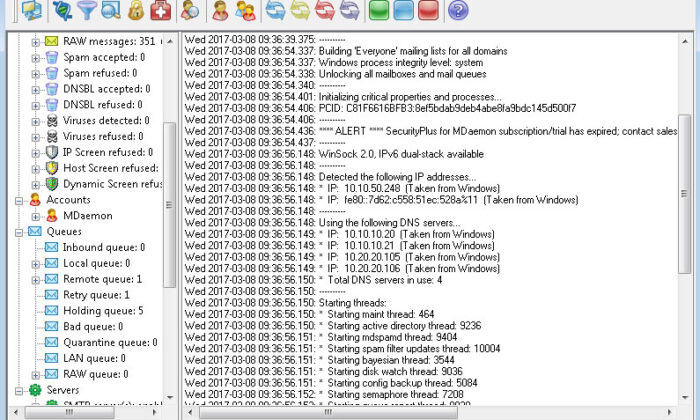This screenshot has width=700, height=420.
Task: Click the tree panel scroll down arrow
Action: pyautogui.click(x=170, y=396)
